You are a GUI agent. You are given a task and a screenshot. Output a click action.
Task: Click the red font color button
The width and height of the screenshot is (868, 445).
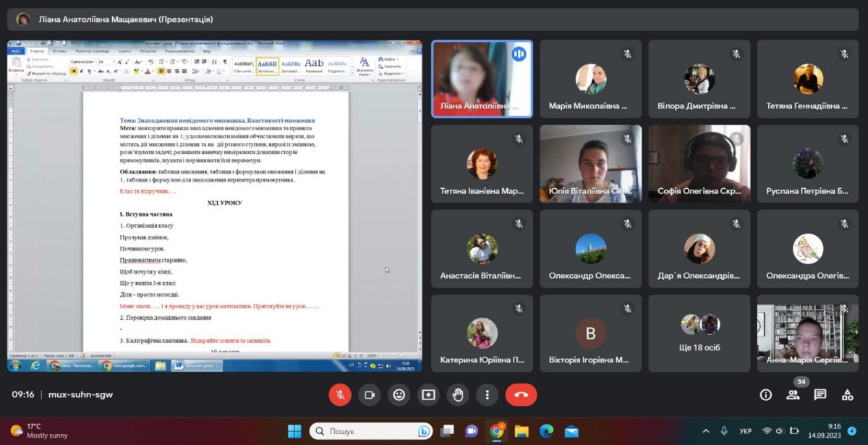[147, 71]
